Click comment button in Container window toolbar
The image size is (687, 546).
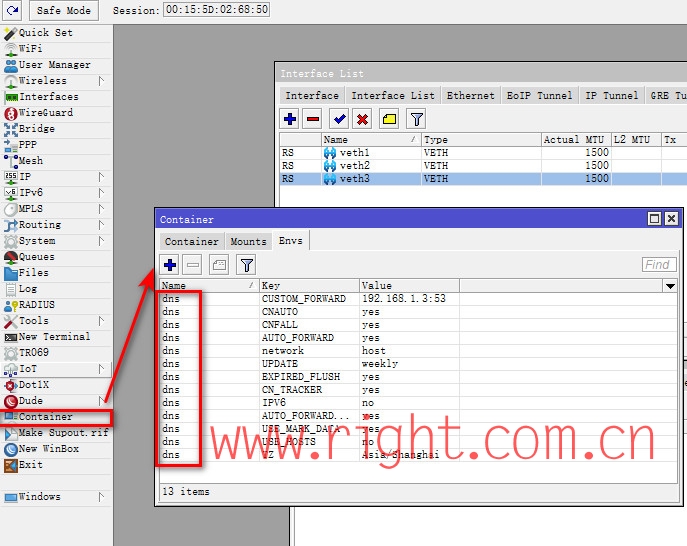pyautogui.click(x=219, y=265)
